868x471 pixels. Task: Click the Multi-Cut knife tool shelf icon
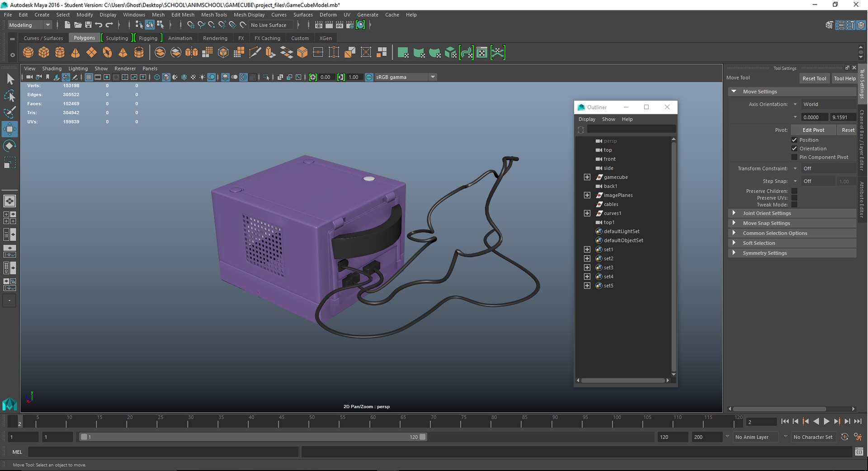click(255, 52)
